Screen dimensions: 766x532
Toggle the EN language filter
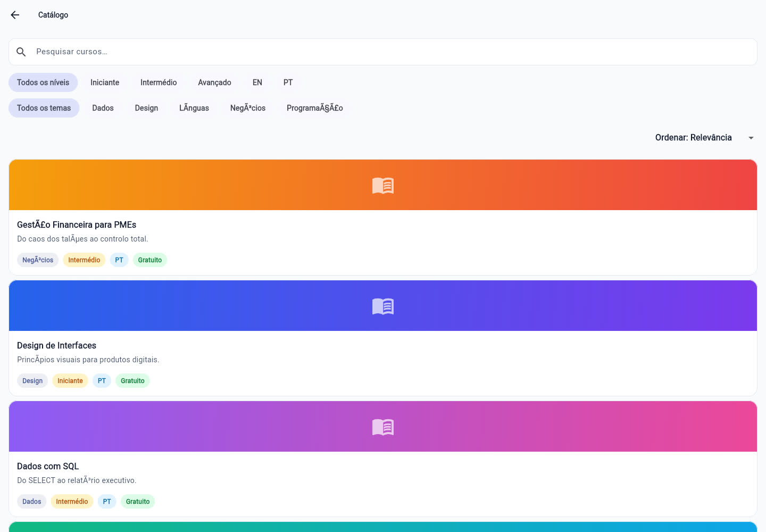coord(257,82)
